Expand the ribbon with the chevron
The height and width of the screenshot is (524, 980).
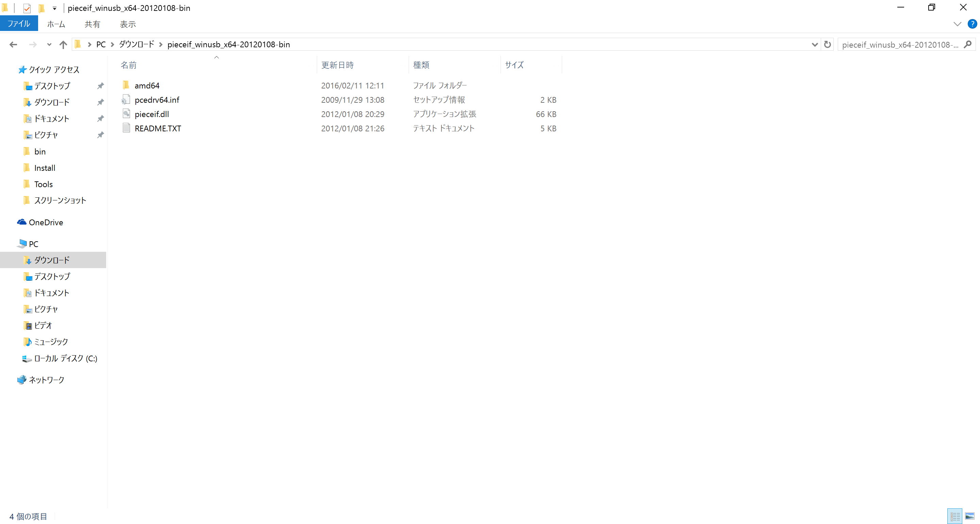tap(958, 24)
